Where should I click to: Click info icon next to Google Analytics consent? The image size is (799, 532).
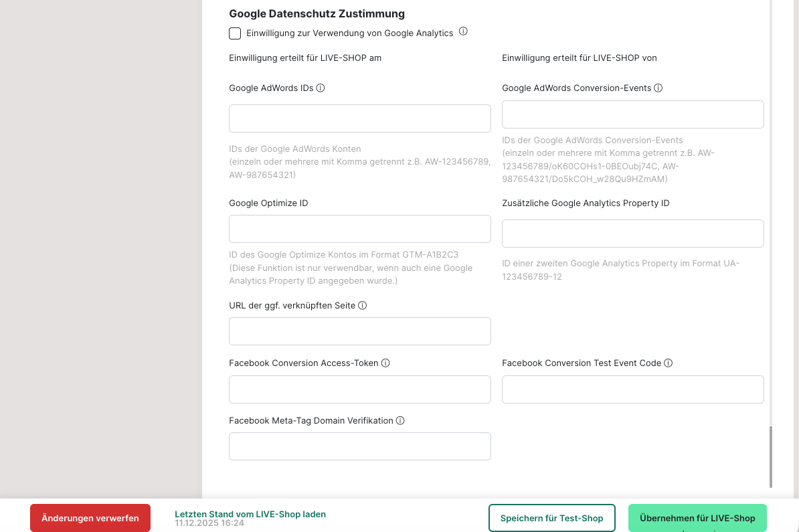point(463,31)
